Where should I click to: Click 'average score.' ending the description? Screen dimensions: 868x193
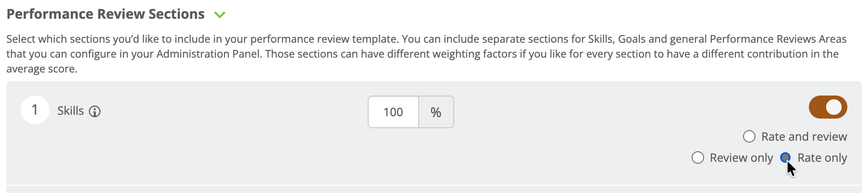pyautogui.click(x=42, y=69)
